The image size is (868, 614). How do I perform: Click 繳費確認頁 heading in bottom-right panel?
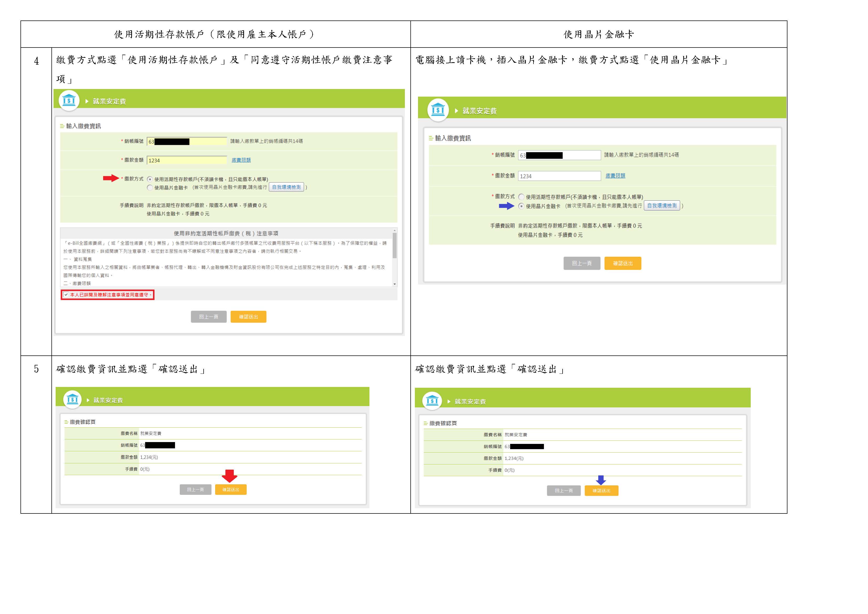(443, 423)
